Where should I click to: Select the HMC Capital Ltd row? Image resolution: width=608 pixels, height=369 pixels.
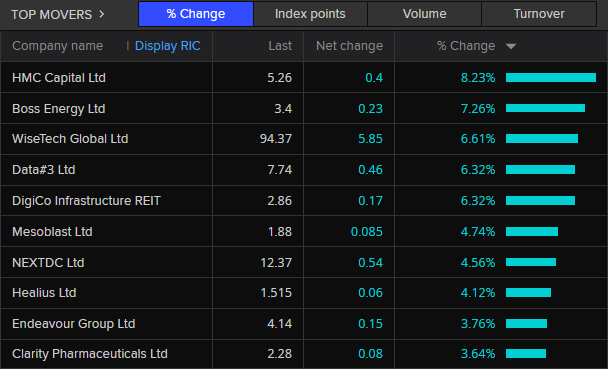point(304,78)
